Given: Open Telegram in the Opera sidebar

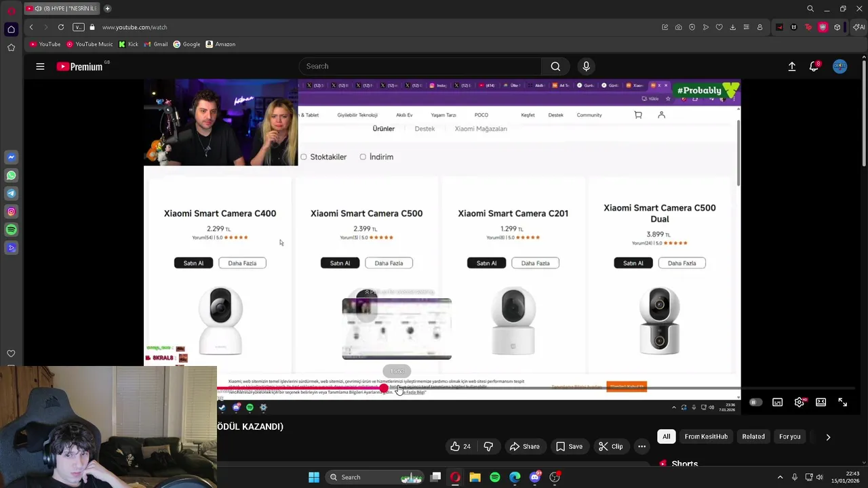Looking at the screenshot, I should coord(11,194).
